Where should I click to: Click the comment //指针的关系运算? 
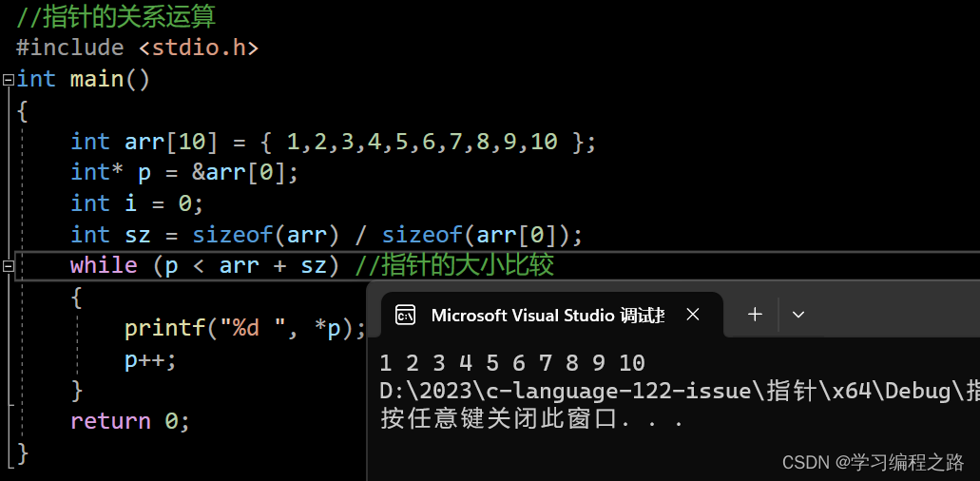(116, 16)
